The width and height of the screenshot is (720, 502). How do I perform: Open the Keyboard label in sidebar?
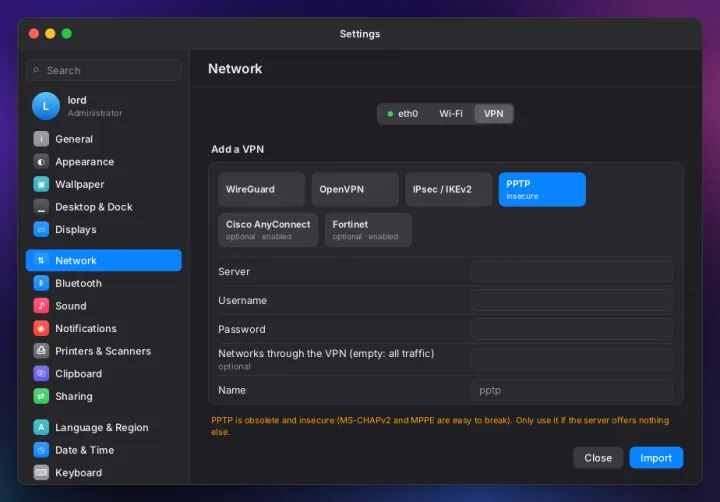click(x=79, y=473)
